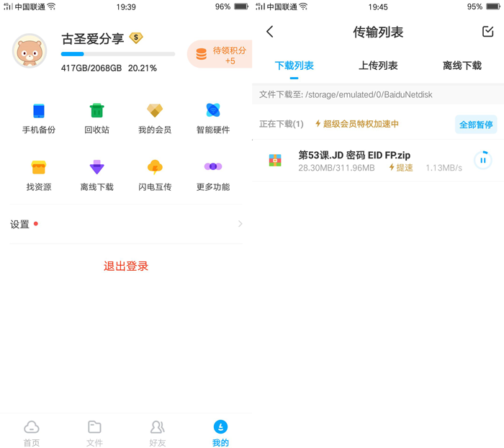The width and height of the screenshot is (504, 448).
Task: Select the 我的 profile tab
Action: click(x=220, y=433)
